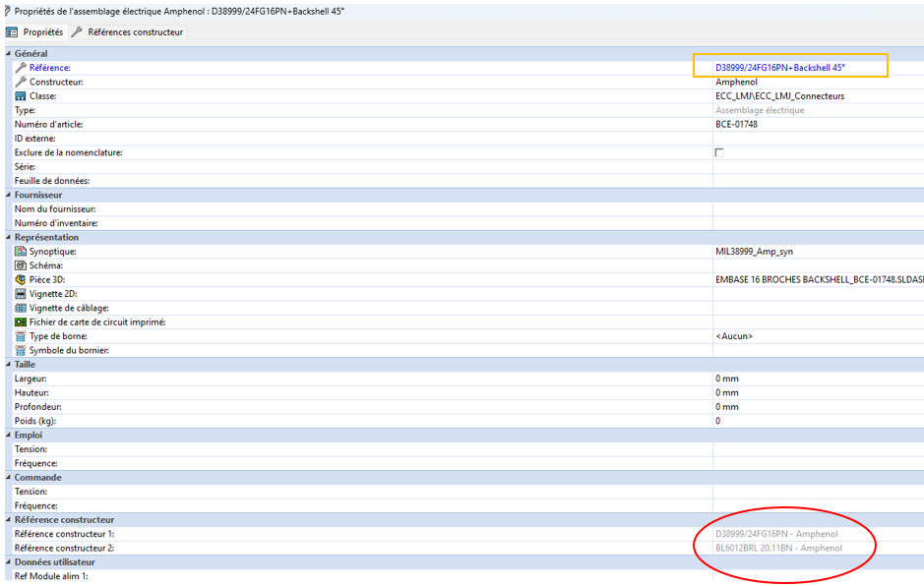The image size is (924, 585).
Task: Click the Pièce 3D icon
Action: [20, 280]
